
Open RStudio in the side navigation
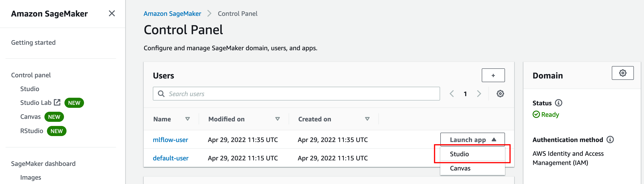[x=32, y=131]
